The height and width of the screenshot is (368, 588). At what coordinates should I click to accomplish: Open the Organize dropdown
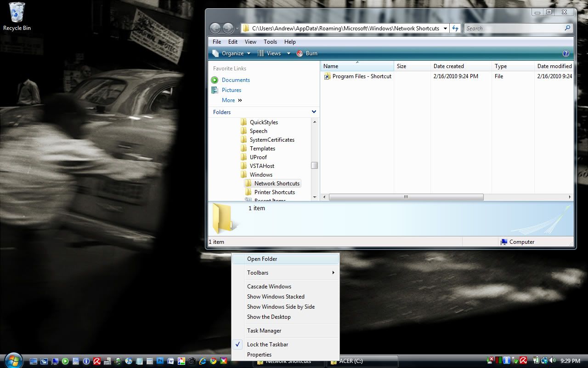[232, 53]
